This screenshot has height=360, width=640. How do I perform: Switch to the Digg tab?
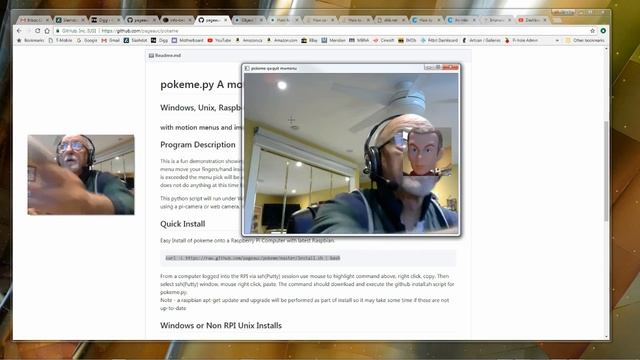tap(106, 20)
